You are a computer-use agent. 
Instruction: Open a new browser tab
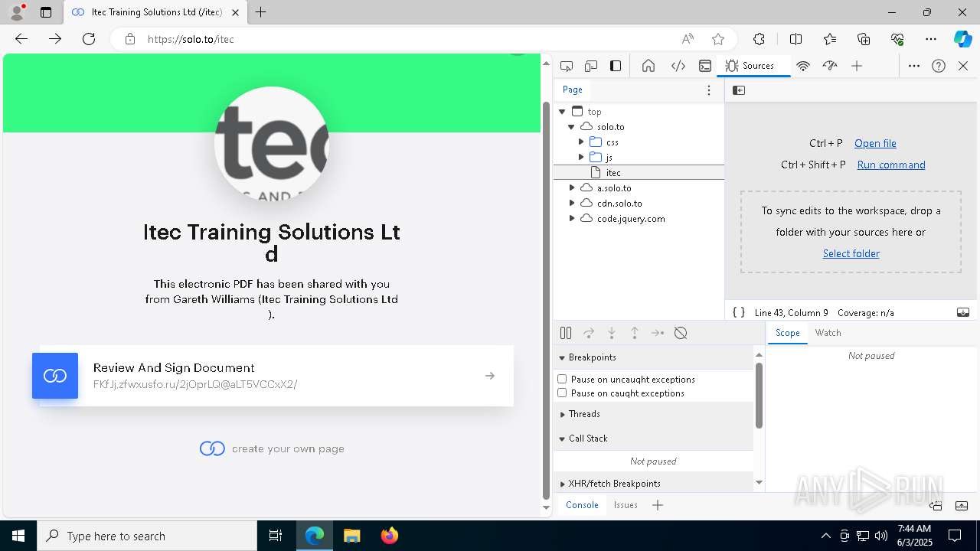coord(261,12)
